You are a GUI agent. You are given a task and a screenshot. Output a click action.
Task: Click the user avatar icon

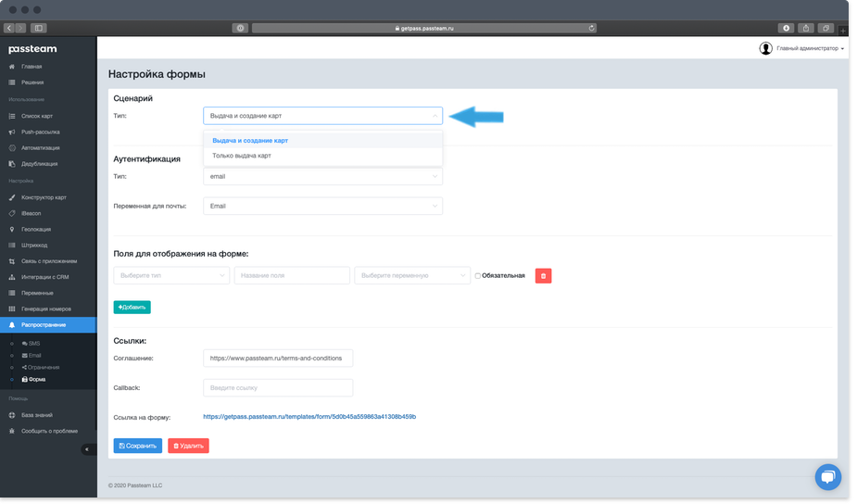765,49
